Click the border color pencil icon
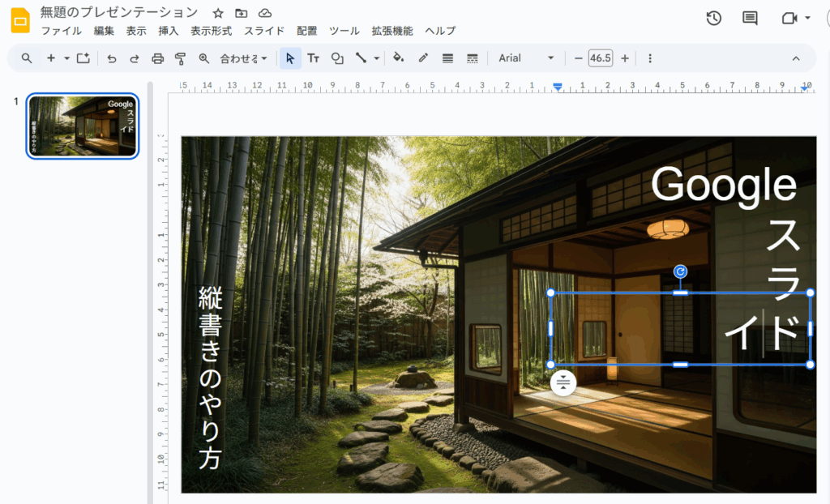830x504 pixels. coord(423,58)
